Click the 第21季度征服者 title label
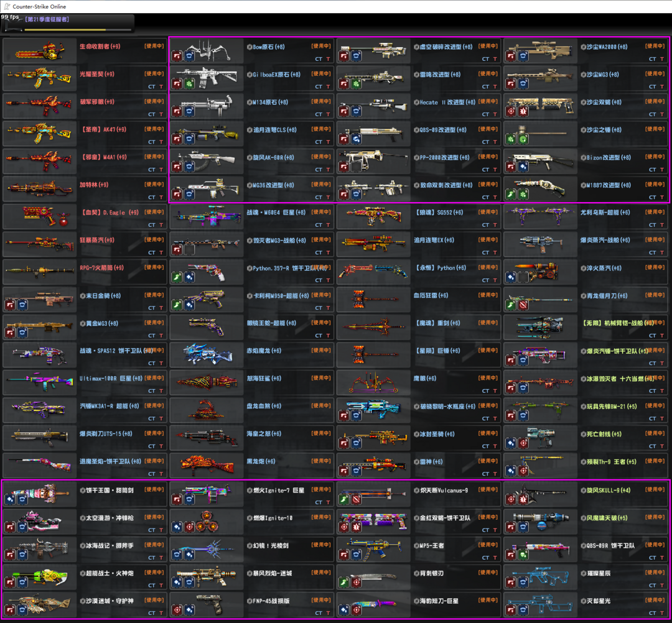This screenshot has width=672, height=623. coord(47,19)
